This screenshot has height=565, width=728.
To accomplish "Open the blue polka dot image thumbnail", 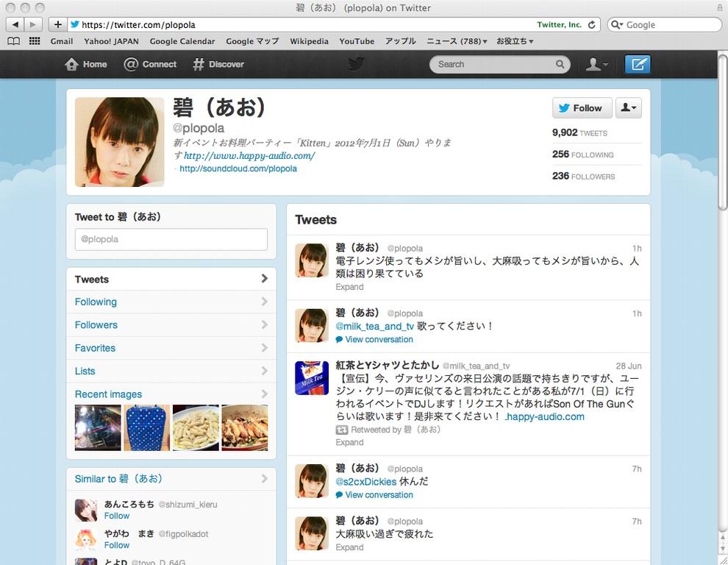I will pos(146,427).
